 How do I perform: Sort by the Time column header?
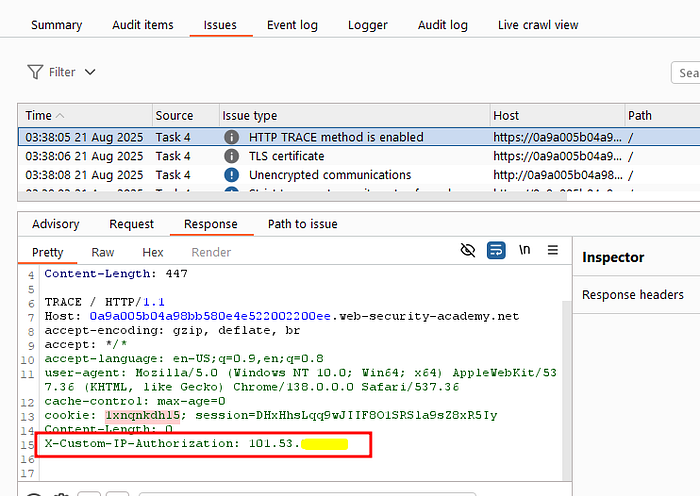[x=85, y=116]
